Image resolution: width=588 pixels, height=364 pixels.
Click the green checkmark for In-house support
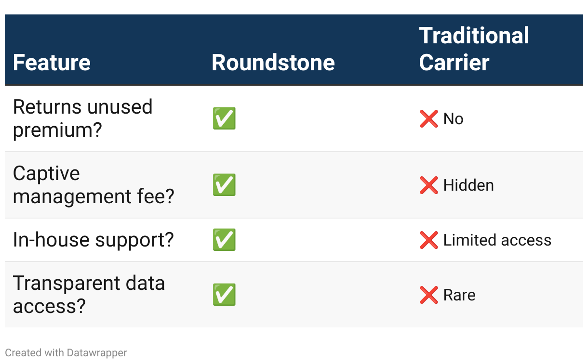(x=224, y=240)
